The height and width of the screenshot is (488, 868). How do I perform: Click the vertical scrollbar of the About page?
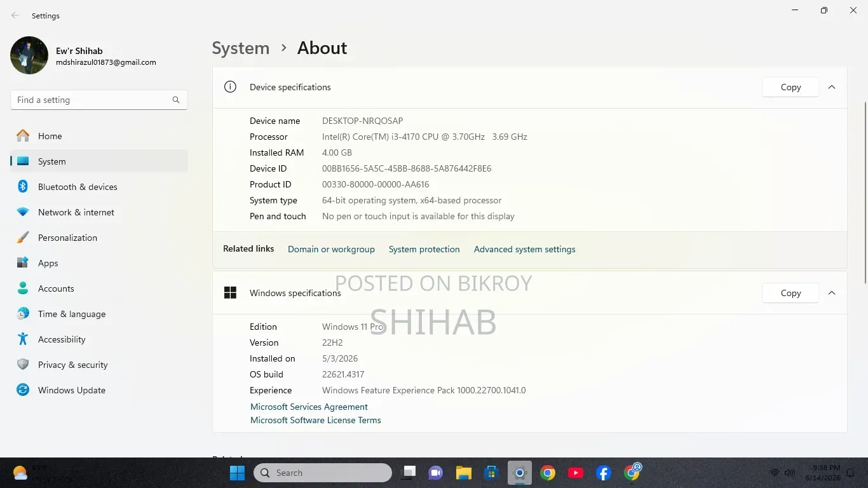point(865,193)
